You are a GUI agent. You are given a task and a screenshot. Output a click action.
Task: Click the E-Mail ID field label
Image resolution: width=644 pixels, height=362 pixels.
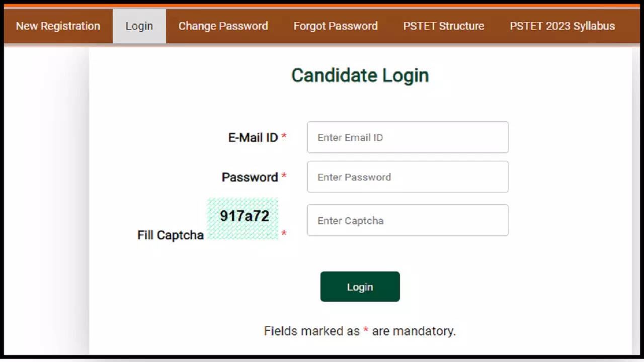253,137
